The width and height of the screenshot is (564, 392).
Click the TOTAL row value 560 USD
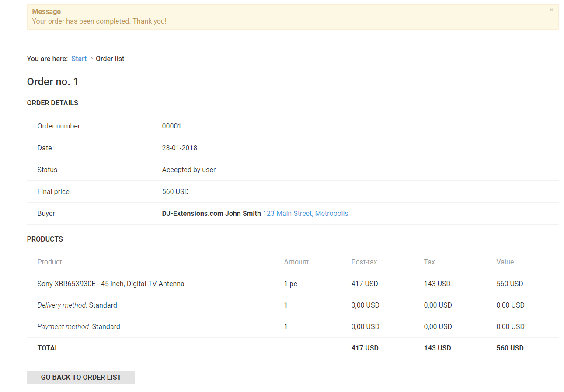click(510, 348)
